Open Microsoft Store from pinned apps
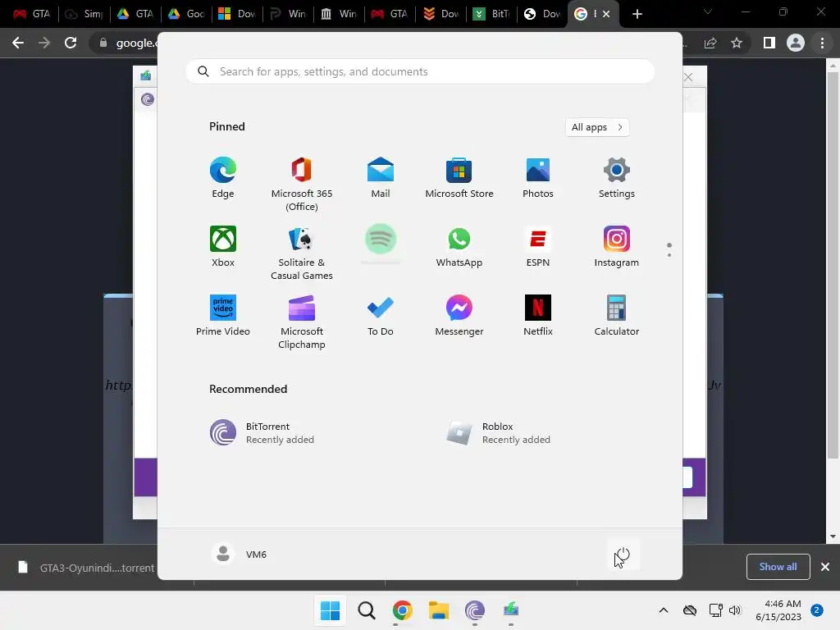 click(x=459, y=178)
